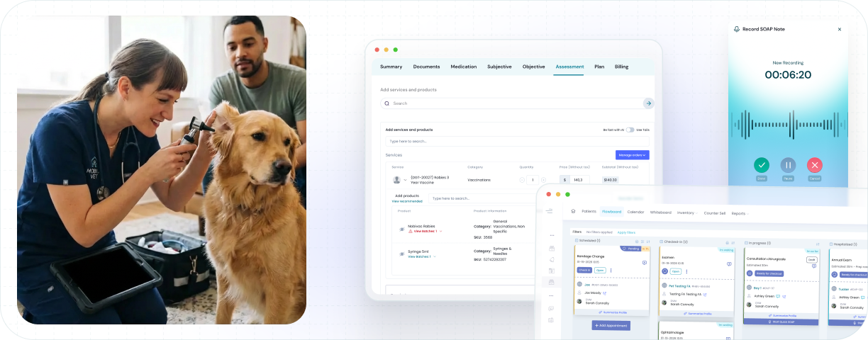Viewport: 868px width, 340px height.
Task: Increase quantity with the plus stepper
Action: point(544,180)
